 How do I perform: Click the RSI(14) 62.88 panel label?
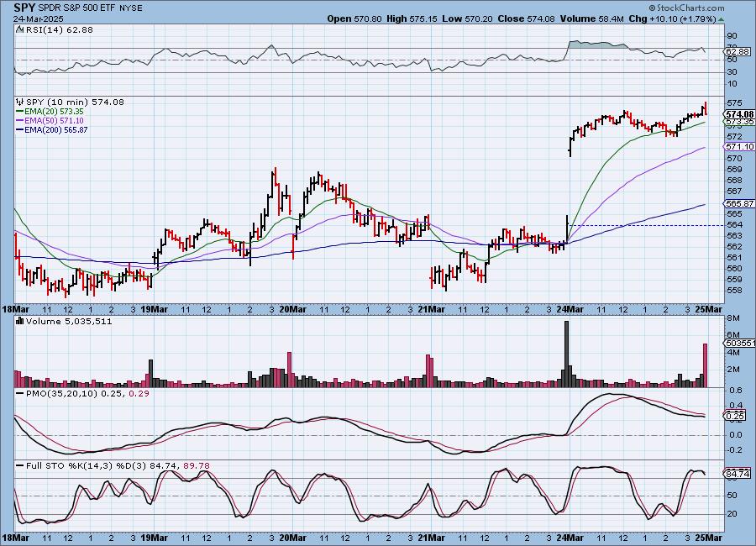click(60, 29)
